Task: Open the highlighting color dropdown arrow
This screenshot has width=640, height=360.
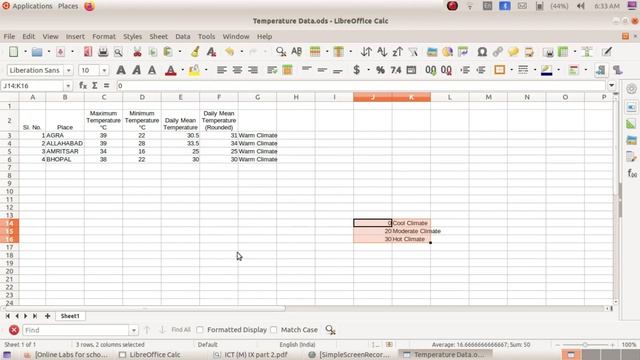Action: pos(206,70)
